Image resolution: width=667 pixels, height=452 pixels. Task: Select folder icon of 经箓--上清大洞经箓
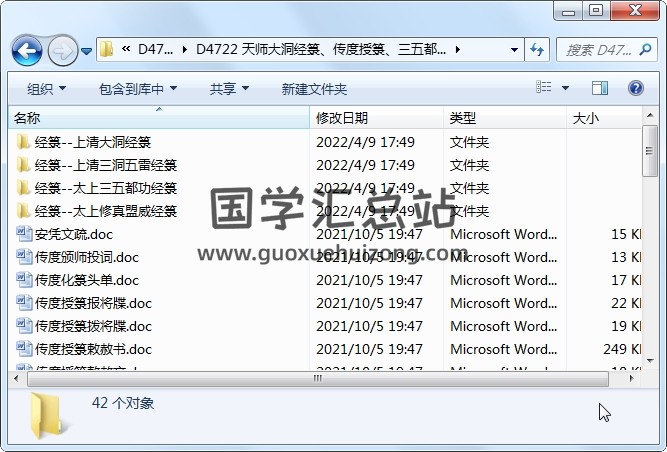pyautogui.click(x=23, y=142)
